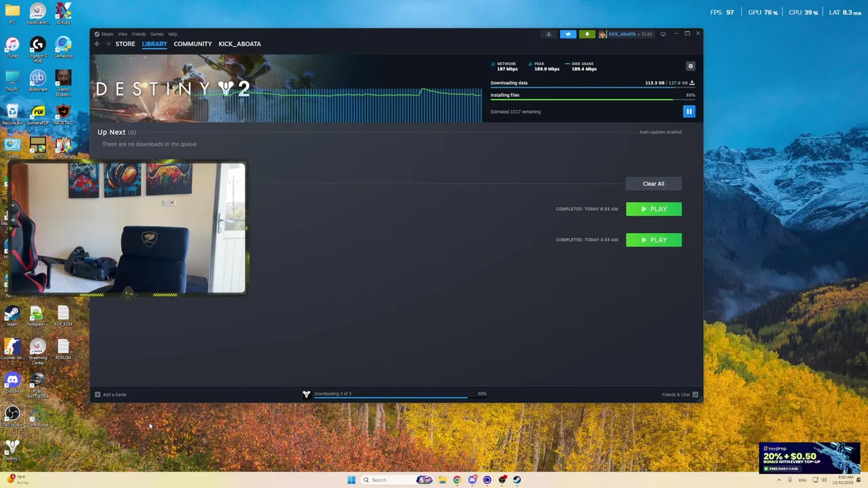Open Notepad++ desktop shortcut

(x=37, y=316)
